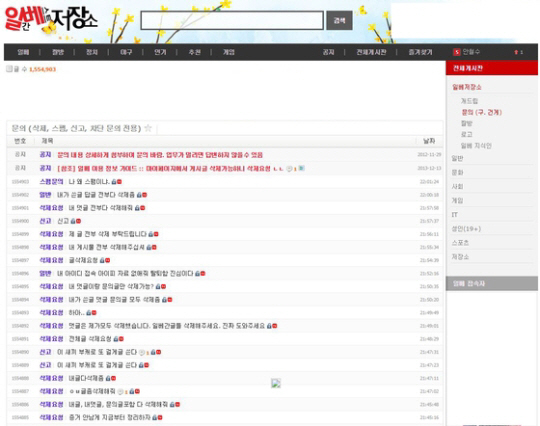The width and height of the screenshot is (540, 426).
Task: Click the lock icon on '제 글 전부 삭제 부탁드립니다'
Action: click(x=150, y=234)
